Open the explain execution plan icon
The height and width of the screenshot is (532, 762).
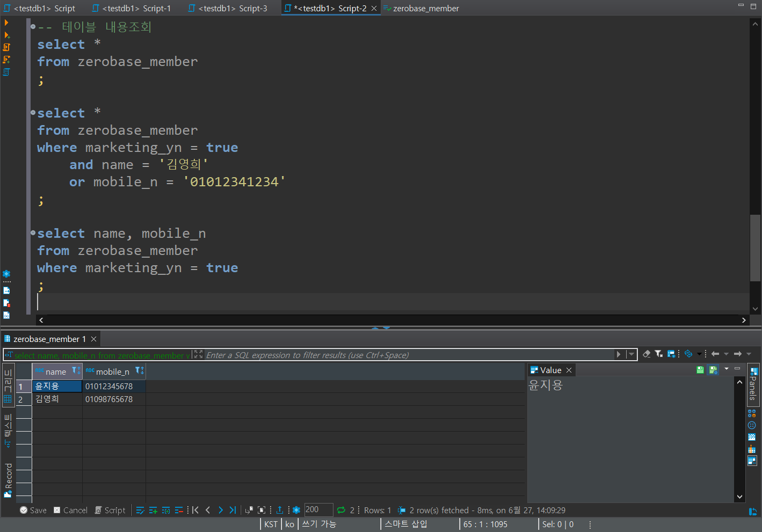point(6,72)
